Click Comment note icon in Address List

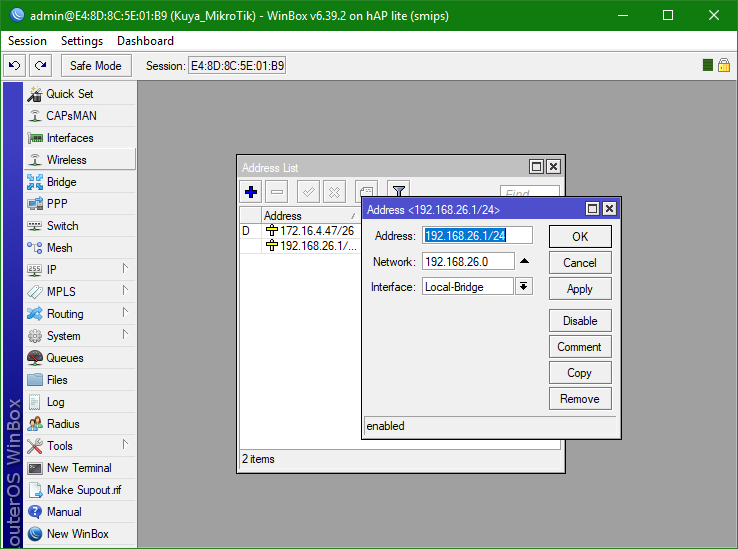point(366,189)
